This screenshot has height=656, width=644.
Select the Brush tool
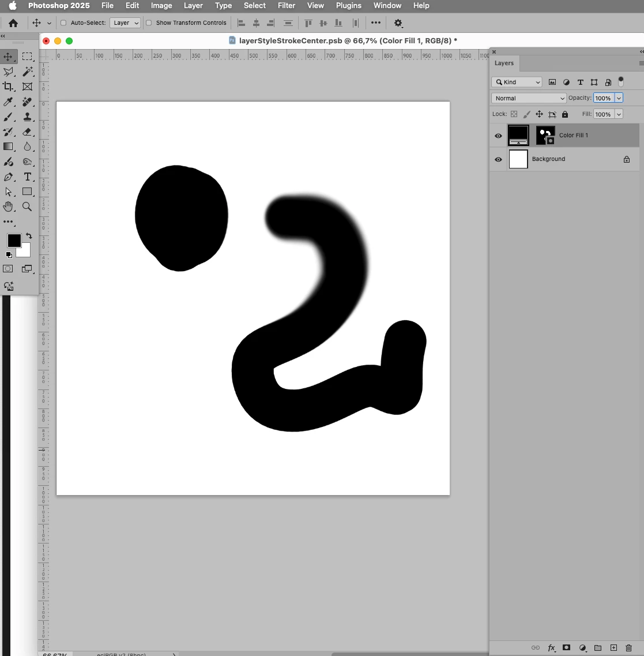(x=8, y=117)
